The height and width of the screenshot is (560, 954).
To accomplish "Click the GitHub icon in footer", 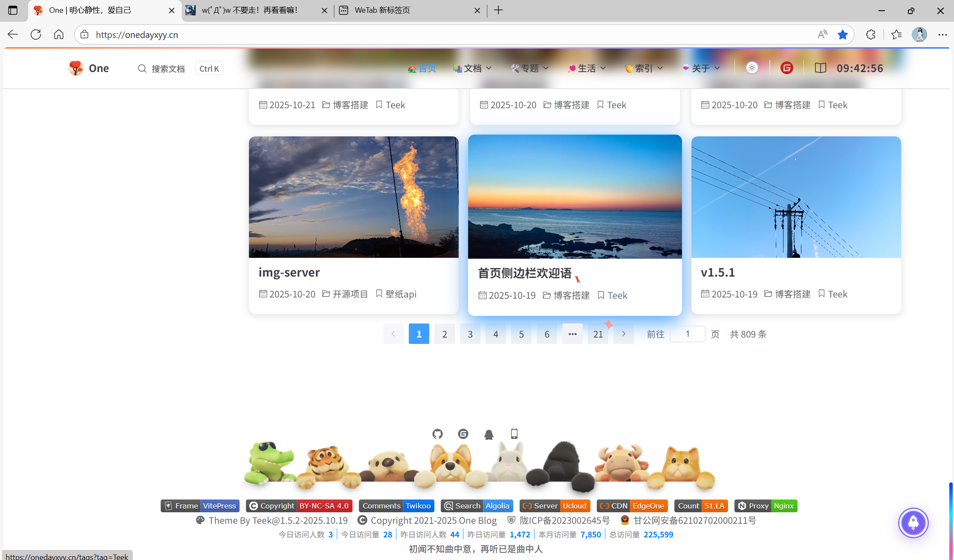I will point(437,434).
